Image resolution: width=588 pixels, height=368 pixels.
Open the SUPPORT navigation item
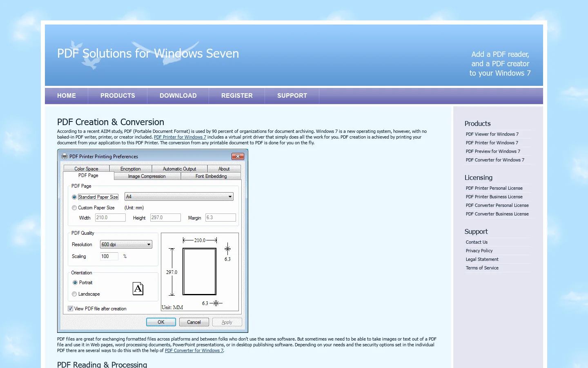(292, 96)
